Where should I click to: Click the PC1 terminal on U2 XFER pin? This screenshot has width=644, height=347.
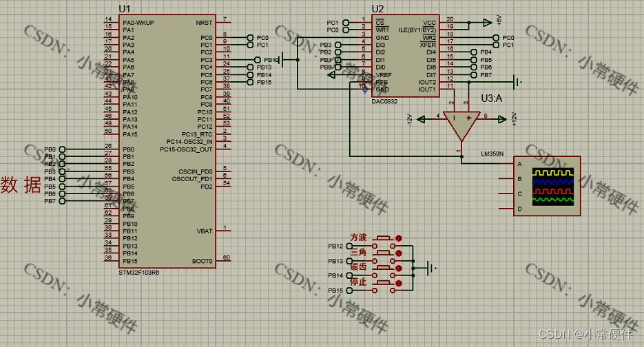496,45
